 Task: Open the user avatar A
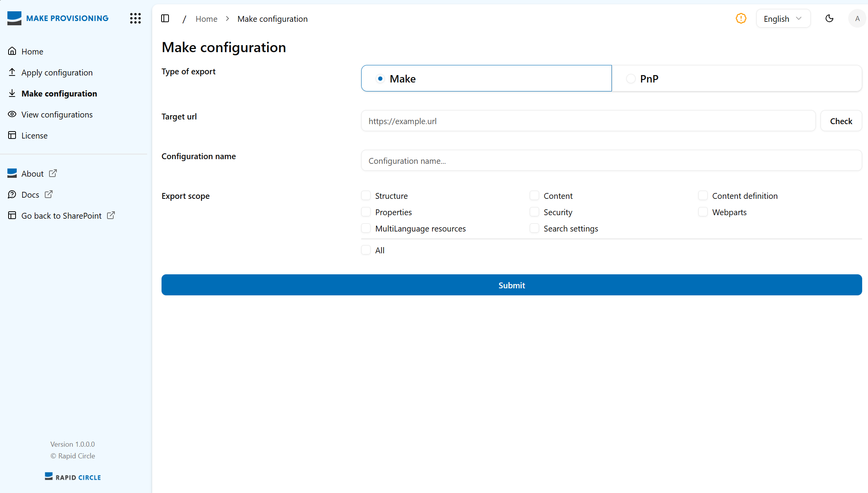click(857, 18)
